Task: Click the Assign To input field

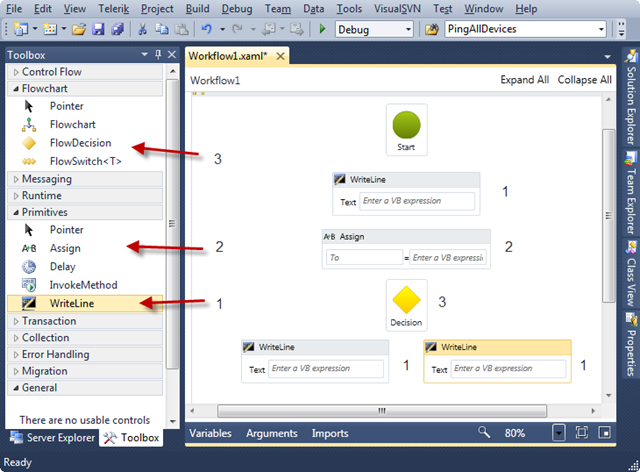Action: [364, 257]
